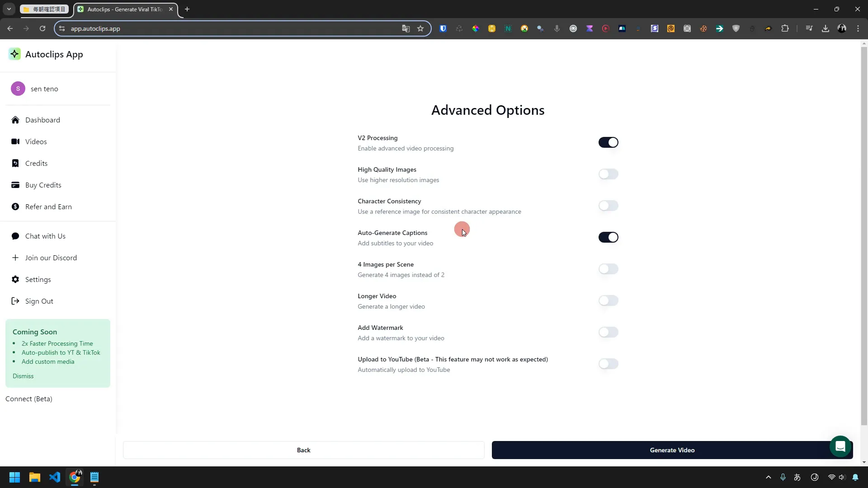Click Join our Discord link
This screenshot has height=488, width=868.
[x=51, y=258]
